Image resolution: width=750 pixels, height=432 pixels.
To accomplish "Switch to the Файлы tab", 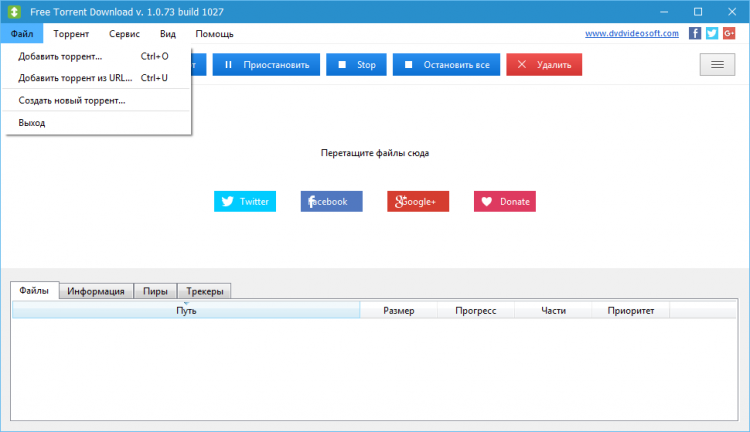I will pos(34,290).
